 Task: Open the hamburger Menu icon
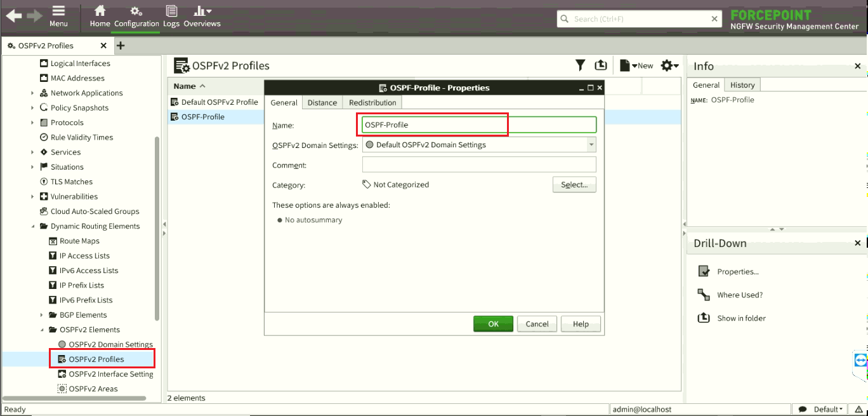[58, 11]
